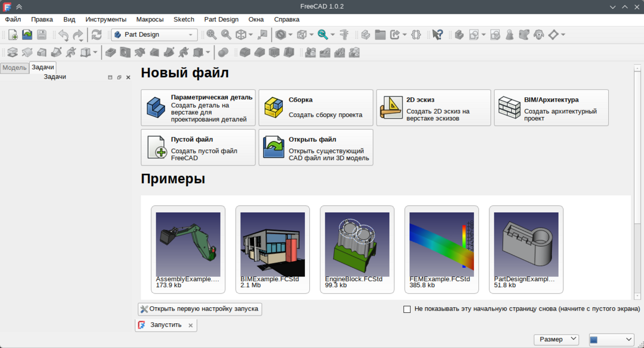Screen dimensions: 644x348
Task: Click the Create body icon
Action: [x=459, y=35]
